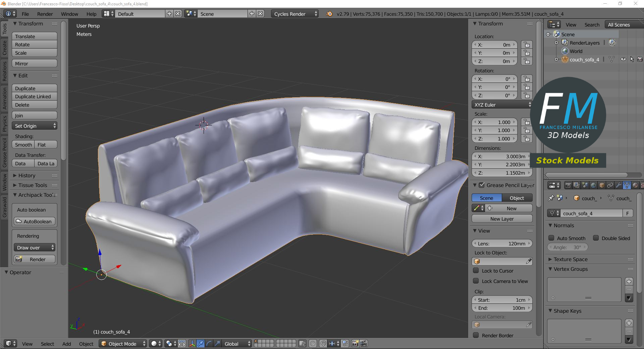Open the Help menu
The width and height of the screenshot is (644, 349).
pos(91,14)
